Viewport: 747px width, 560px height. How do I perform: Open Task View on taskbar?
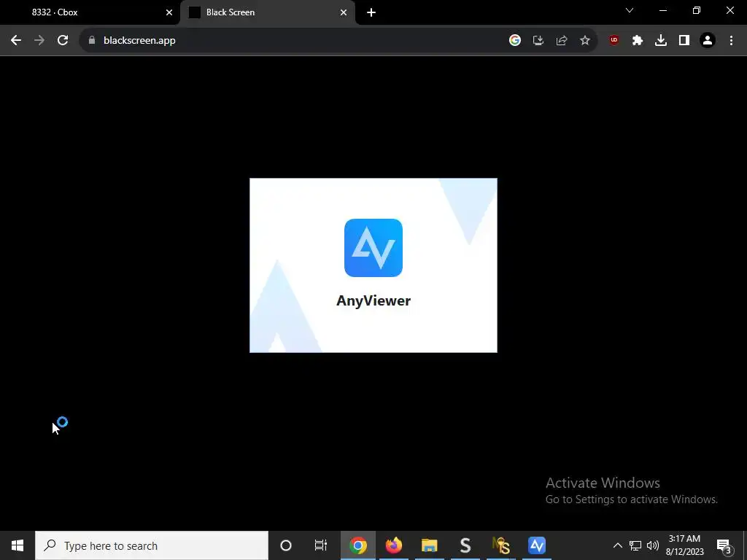click(x=321, y=545)
